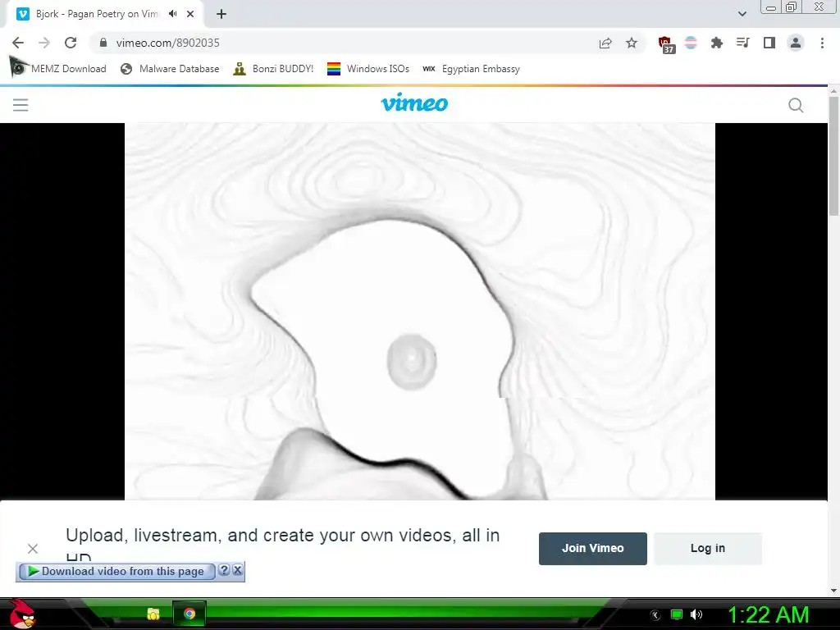840x630 pixels.
Task: Expand the tab search chevron
Action: [742, 14]
